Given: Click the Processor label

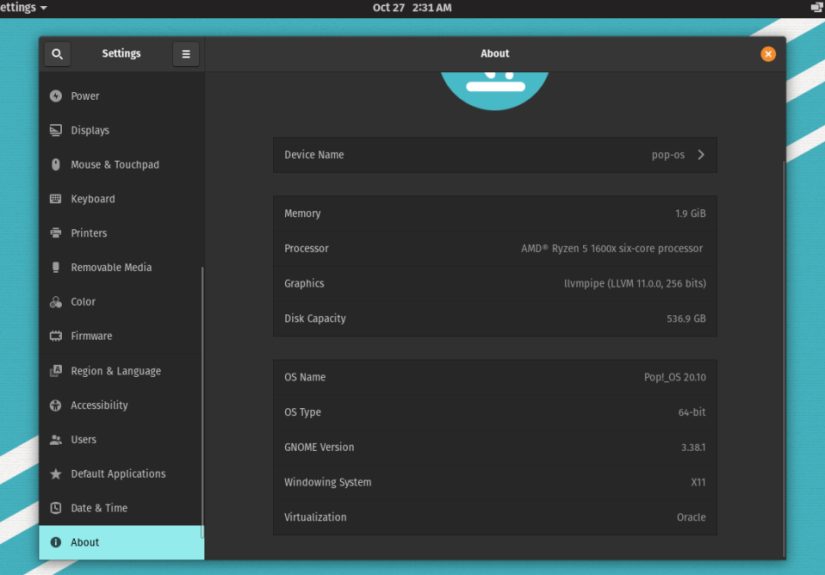Looking at the screenshot, I should pos(306,248).
